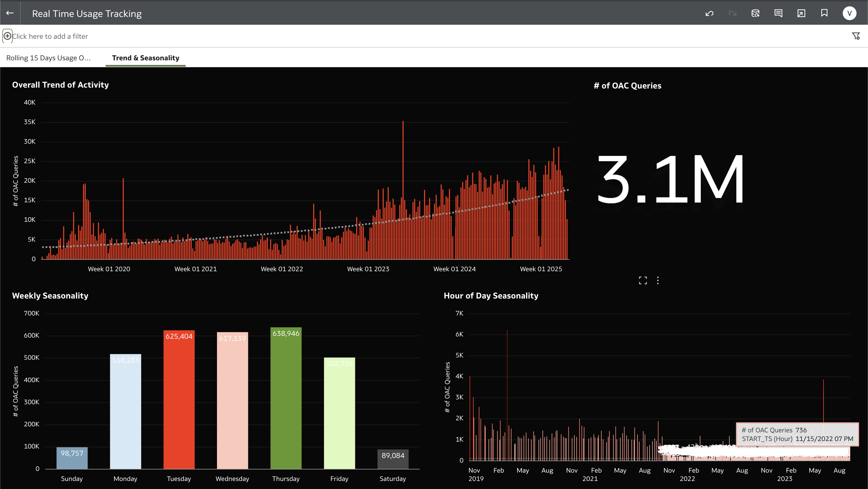Viewport: 868px width, 489px height.
Task: Click the undo icon
Action: (709, 14)
